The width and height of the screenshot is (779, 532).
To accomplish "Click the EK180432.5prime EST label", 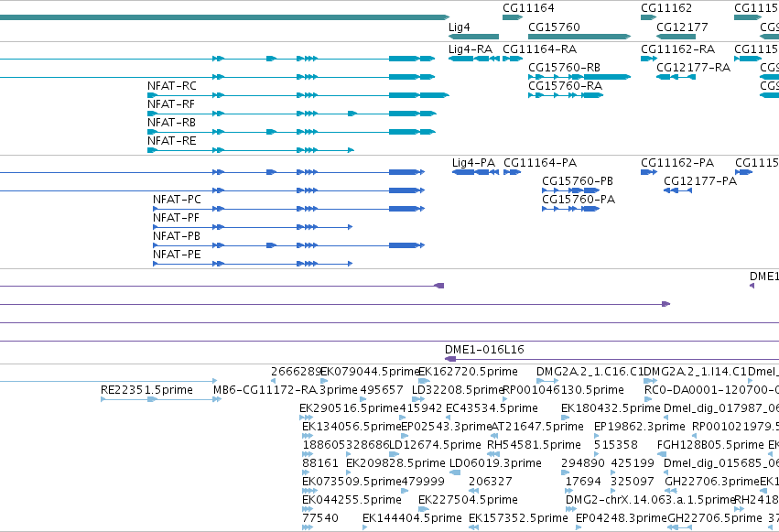I will pyautogui.click(x=611, y=408).
